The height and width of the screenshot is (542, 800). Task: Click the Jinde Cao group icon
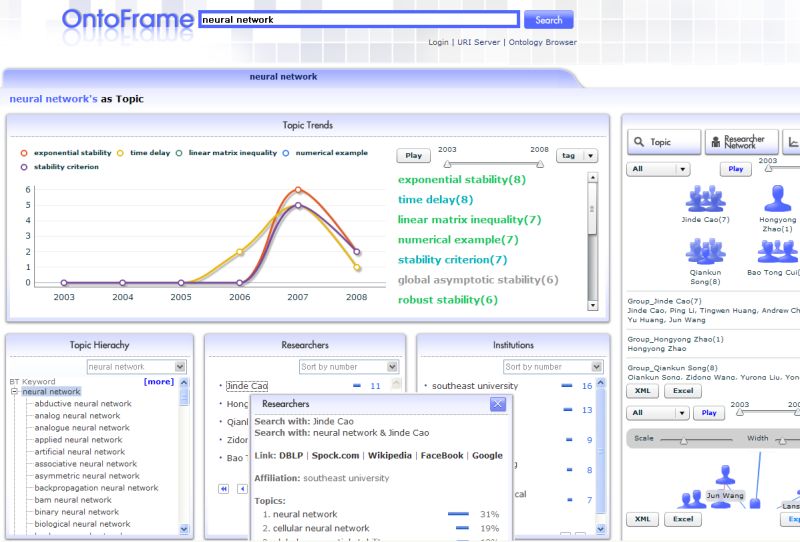tap(705, 197)
